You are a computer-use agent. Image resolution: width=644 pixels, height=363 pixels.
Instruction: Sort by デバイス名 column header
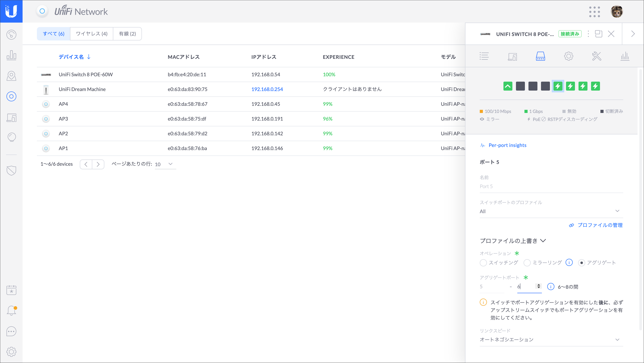[x=74, y=57]
